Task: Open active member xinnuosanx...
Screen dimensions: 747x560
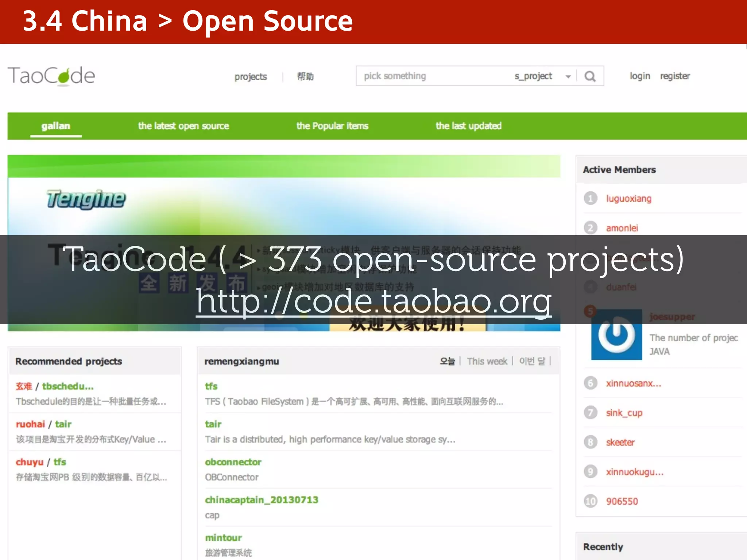Action: [634, 384]
